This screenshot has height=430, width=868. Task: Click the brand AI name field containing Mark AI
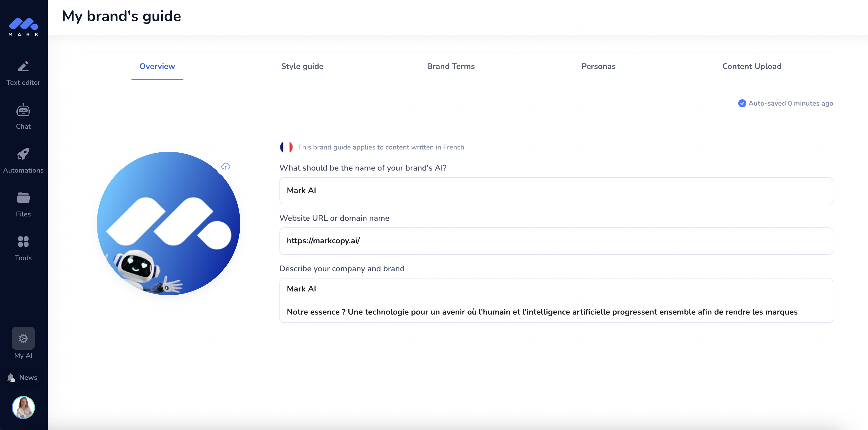click(x=556, y=190)
